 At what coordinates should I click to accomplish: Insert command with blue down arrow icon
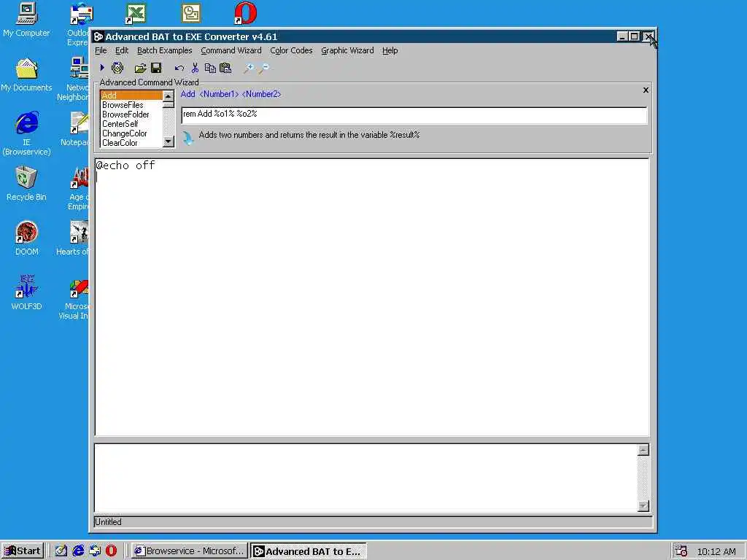click(187, 138)
